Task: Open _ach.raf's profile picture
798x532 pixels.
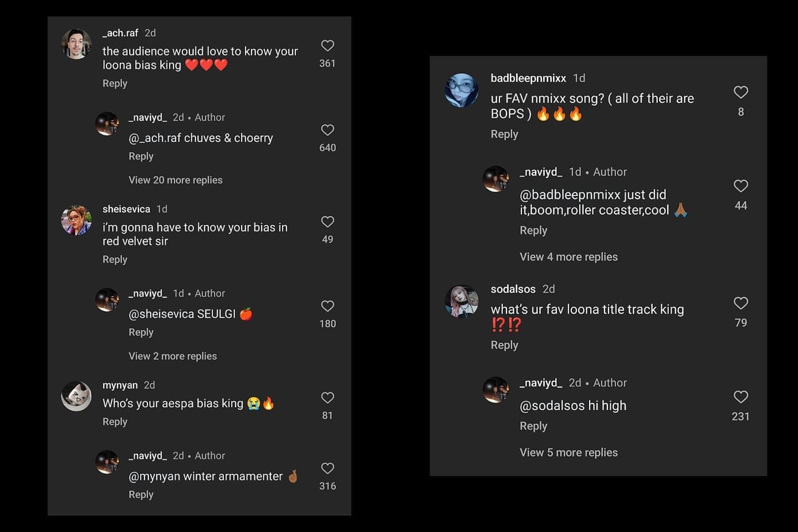Action: pos(76,44)
